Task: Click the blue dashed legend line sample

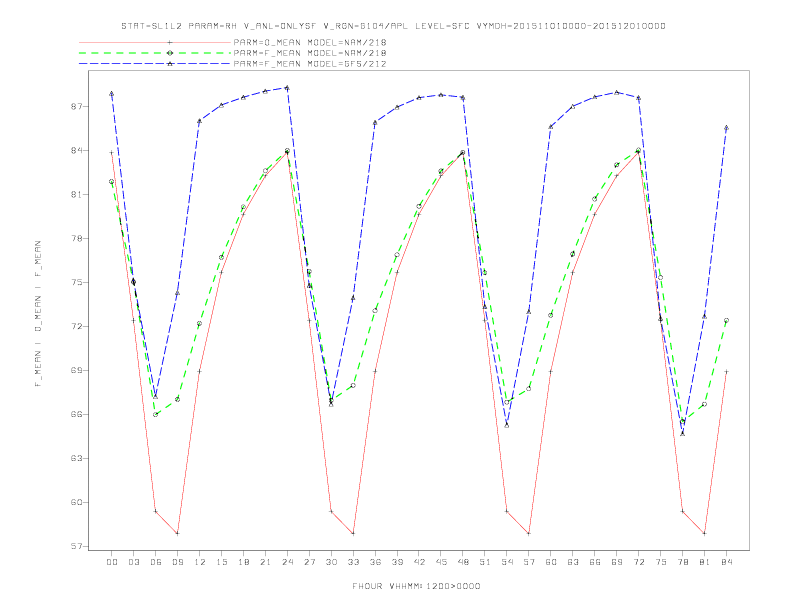Action: [x=155, y=64]
